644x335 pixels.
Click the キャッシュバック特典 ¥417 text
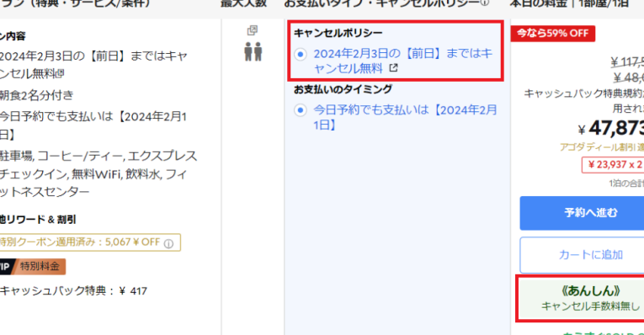coord(73,291)
